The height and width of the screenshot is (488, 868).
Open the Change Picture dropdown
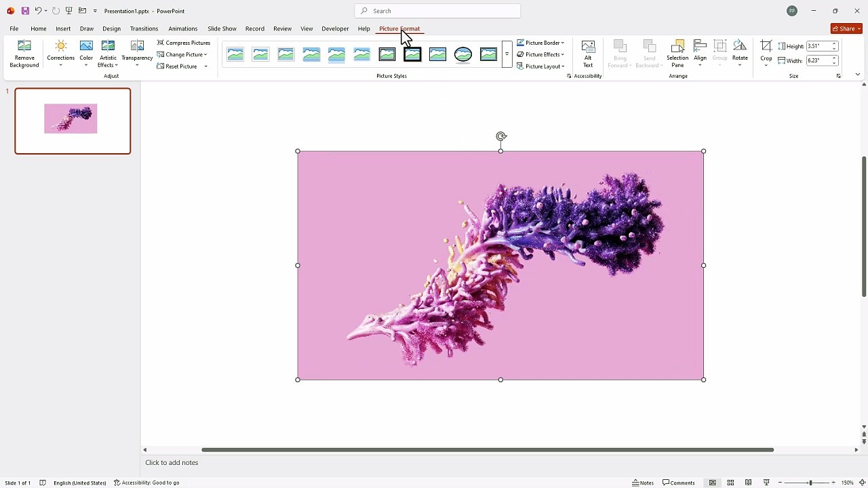182,54
